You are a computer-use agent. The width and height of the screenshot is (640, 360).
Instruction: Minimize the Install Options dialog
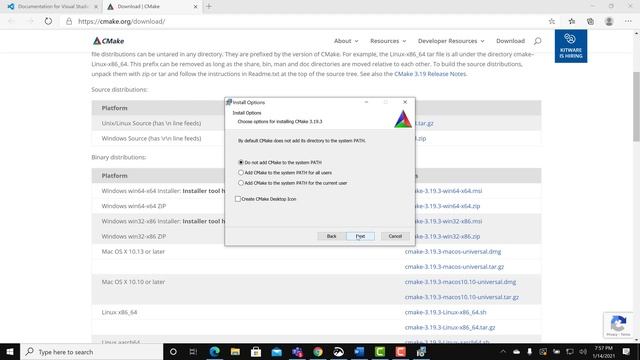[366, 102]
